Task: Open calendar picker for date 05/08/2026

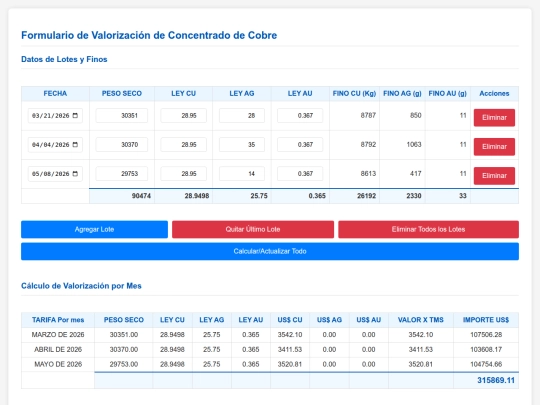Action: [x=75, y=174]
